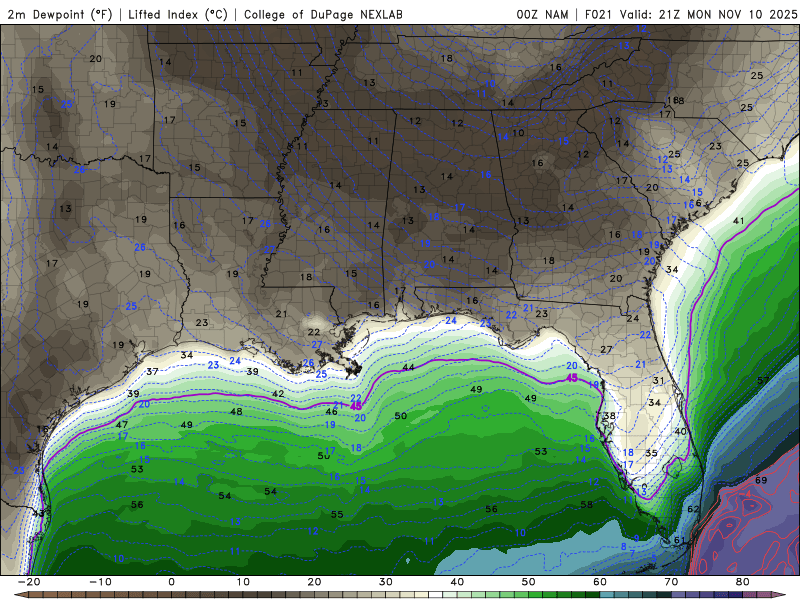Click the "47" dewpoint value near Texas coast
800x600 pixels.
coord(121,424)
